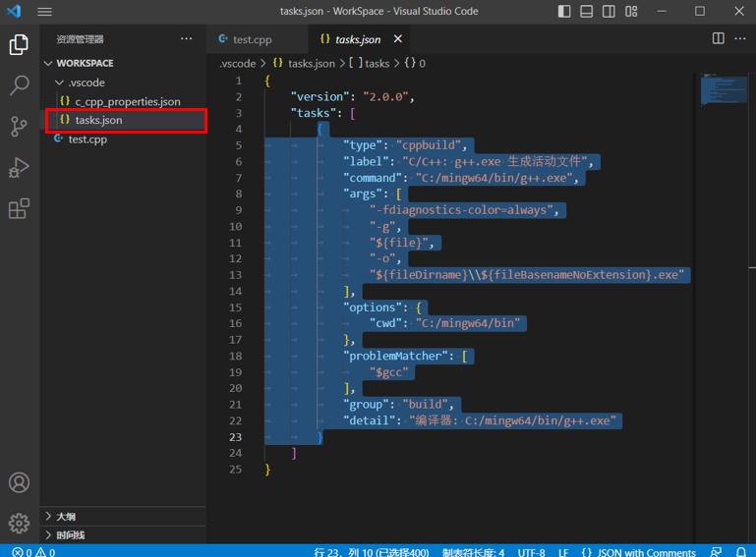Click the "tasks" key on line 3
Viewport: 756px width, 557px height.
tap(314, 113)
